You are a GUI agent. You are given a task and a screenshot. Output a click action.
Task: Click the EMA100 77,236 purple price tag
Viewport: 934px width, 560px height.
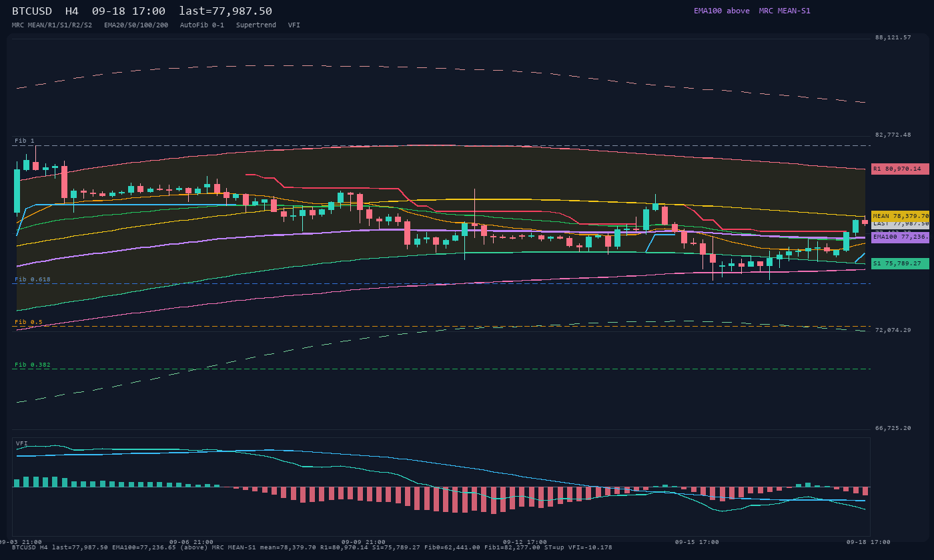pyautogui.click(x=900, y=237)
